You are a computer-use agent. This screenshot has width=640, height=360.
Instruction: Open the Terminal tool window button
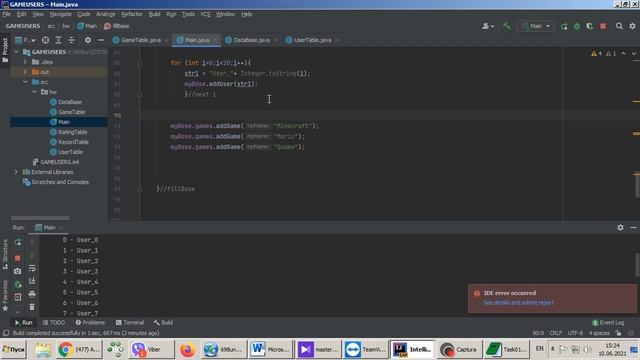(130, 322)
